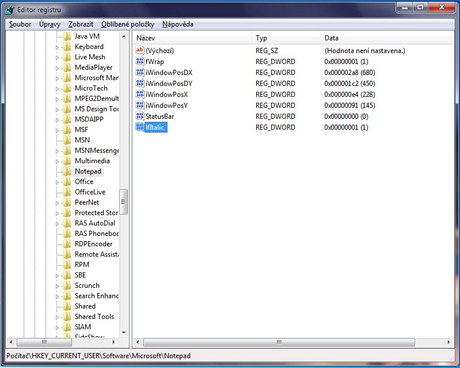Click the Live Mesh folder icon
Image resolution: width=460 pixels, height=368 pixels.
pyautogui.click(x=67, y=57)
